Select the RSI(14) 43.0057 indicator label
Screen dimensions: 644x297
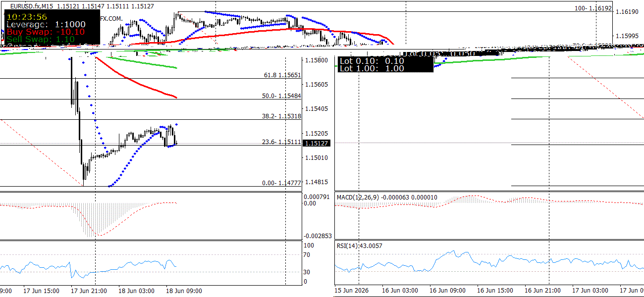360,246
